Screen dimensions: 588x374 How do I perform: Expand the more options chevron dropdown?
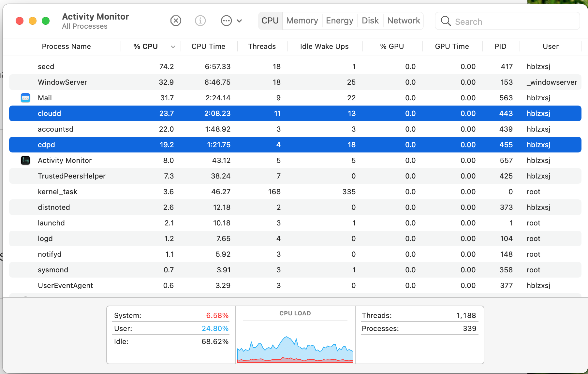point(239,21)
